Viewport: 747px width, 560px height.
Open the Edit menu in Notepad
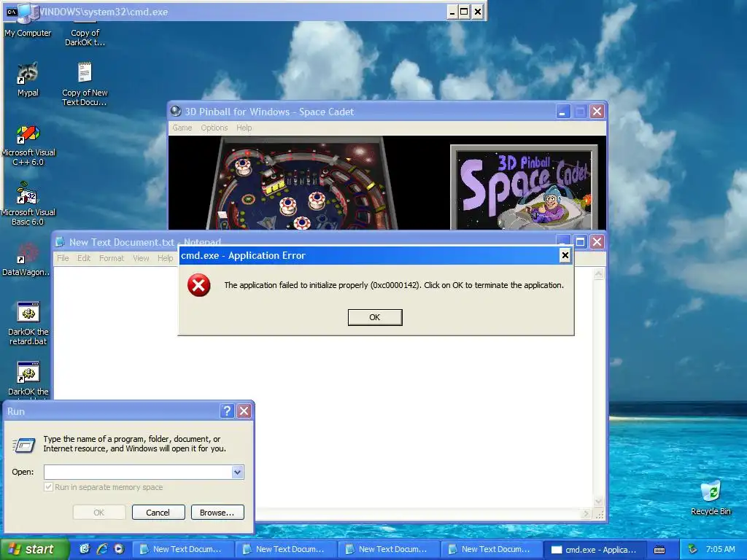(84, 258)
